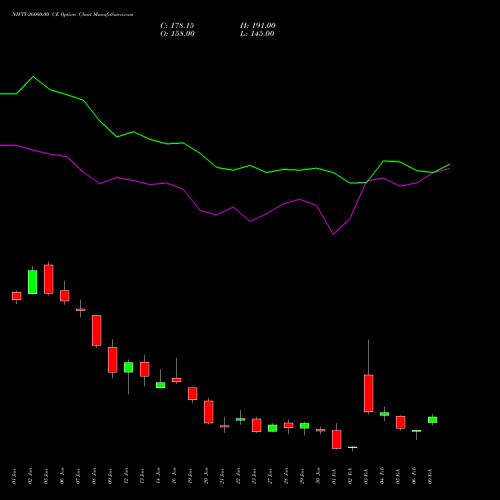Click the tall red candle for 03 Feb
Viewport: 500px width, 500px height.
click(369, 393)
